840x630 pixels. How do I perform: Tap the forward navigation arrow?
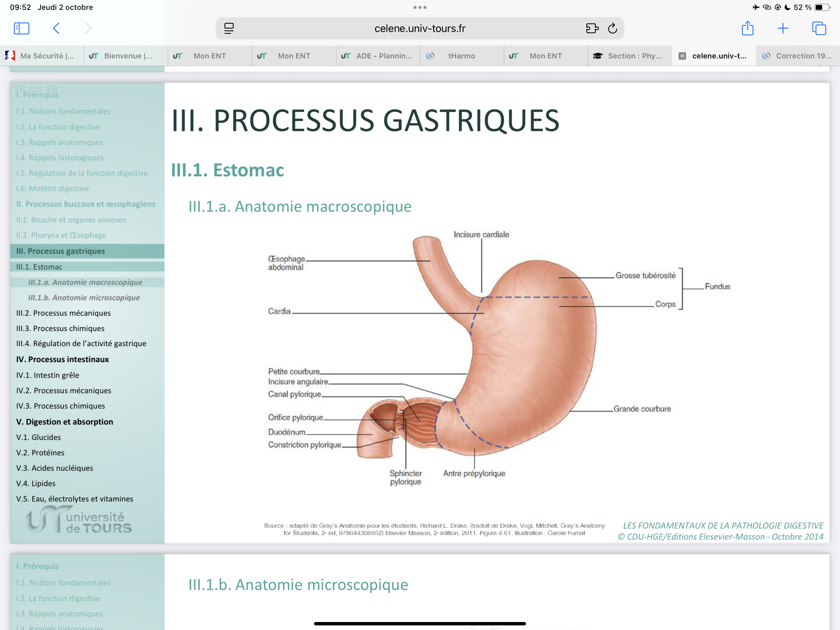(x=88, y=29)
